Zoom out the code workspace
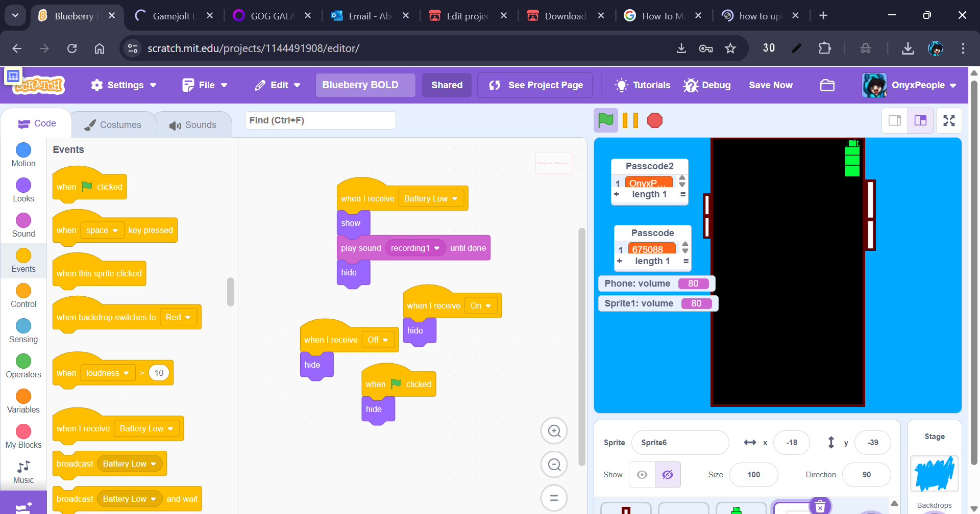The width and height of the screenshot is (980, 514). (x=554, y=465)
